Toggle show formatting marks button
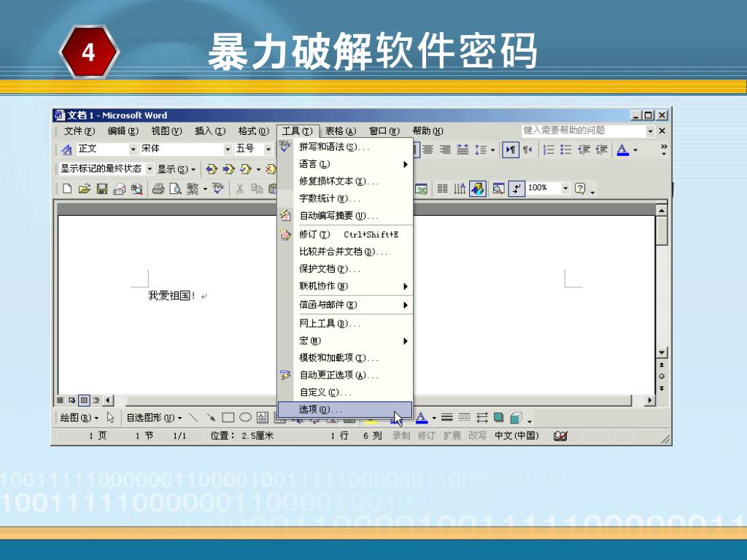The height and width of the screenshot is (560, 747). click(x=516, y=189)
